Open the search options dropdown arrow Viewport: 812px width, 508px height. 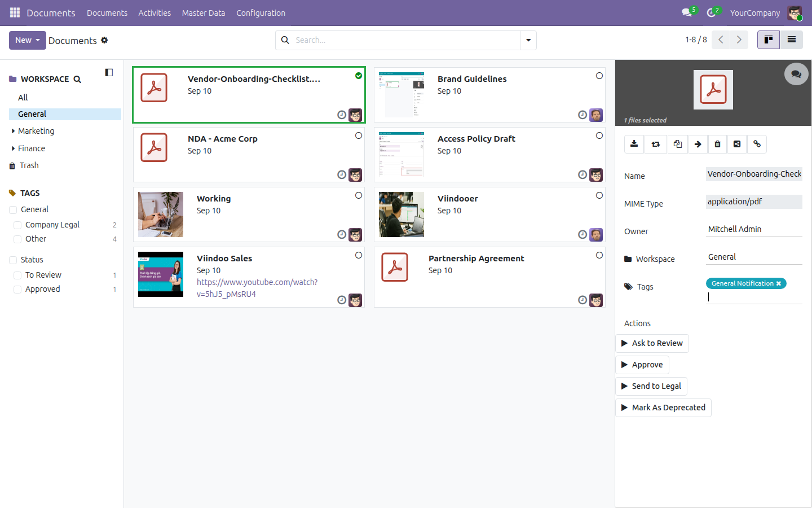click(528, 40)
